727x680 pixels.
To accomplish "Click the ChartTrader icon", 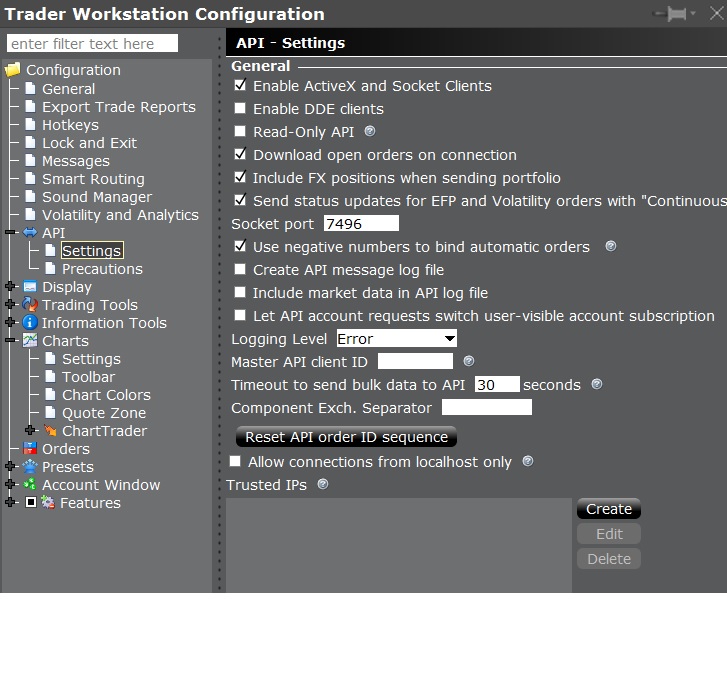I will pyautogui.click(x=50, y=431).
